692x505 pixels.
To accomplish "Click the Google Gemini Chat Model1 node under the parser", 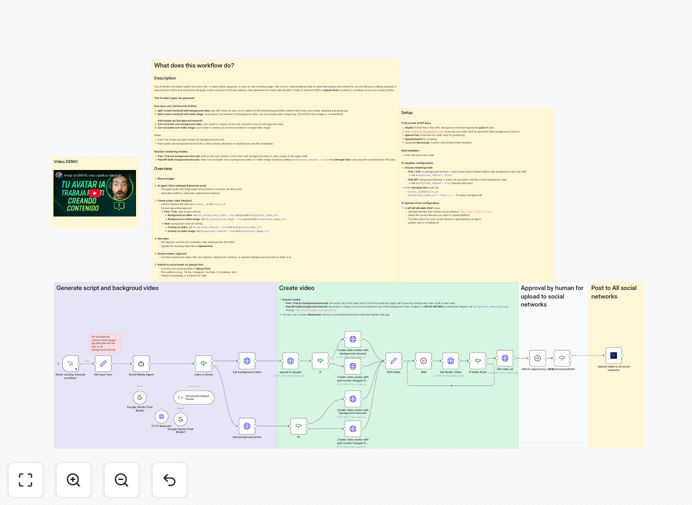I will tap(180, 419).
